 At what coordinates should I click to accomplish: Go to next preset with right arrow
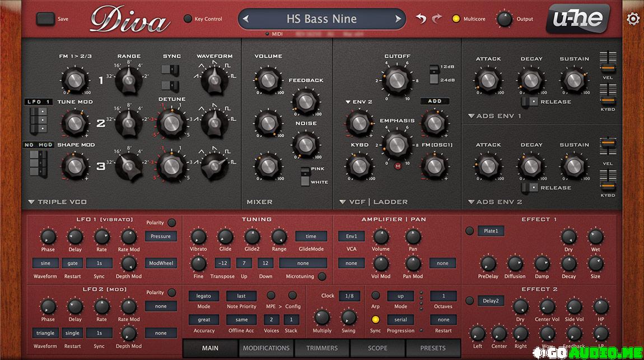pos(398,19)
